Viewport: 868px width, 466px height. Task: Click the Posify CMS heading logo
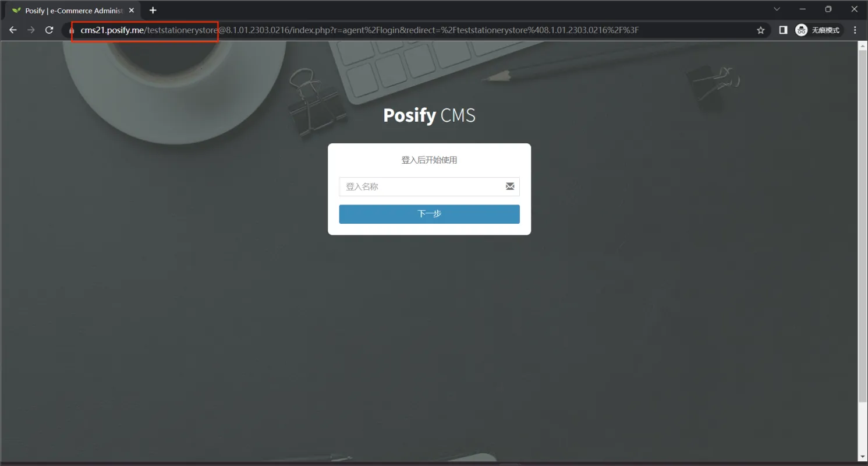click(429, 115)
